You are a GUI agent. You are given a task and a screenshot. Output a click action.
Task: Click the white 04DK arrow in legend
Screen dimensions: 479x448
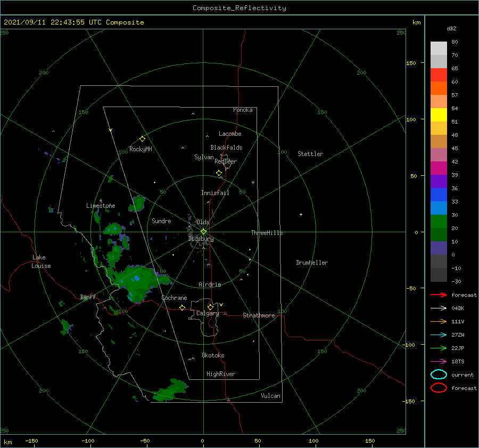tap(439, 308)
